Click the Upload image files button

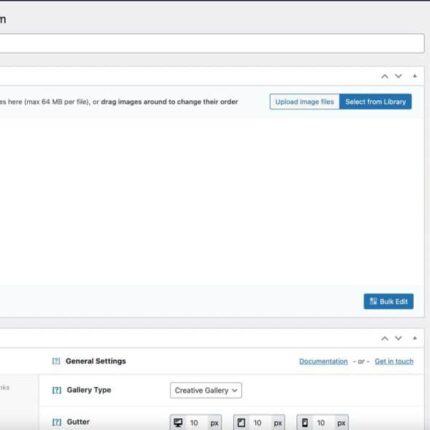(304, 102)
